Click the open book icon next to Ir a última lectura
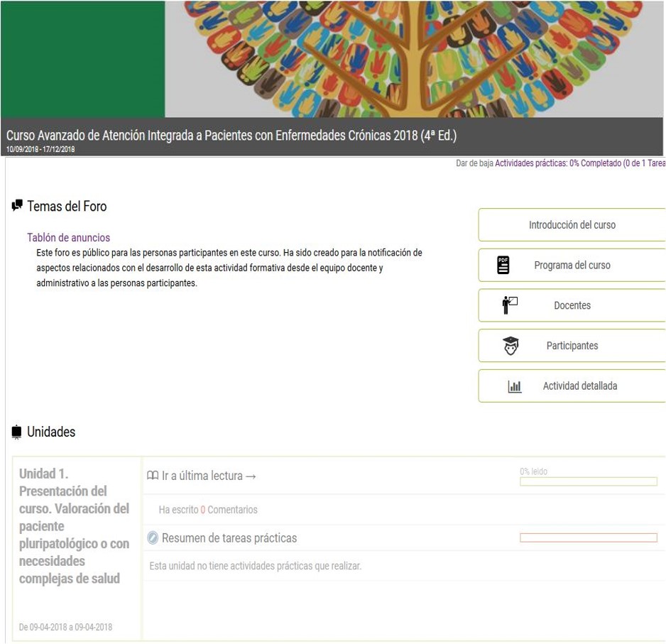Screen dimensions: 666x644 (153, 475)
